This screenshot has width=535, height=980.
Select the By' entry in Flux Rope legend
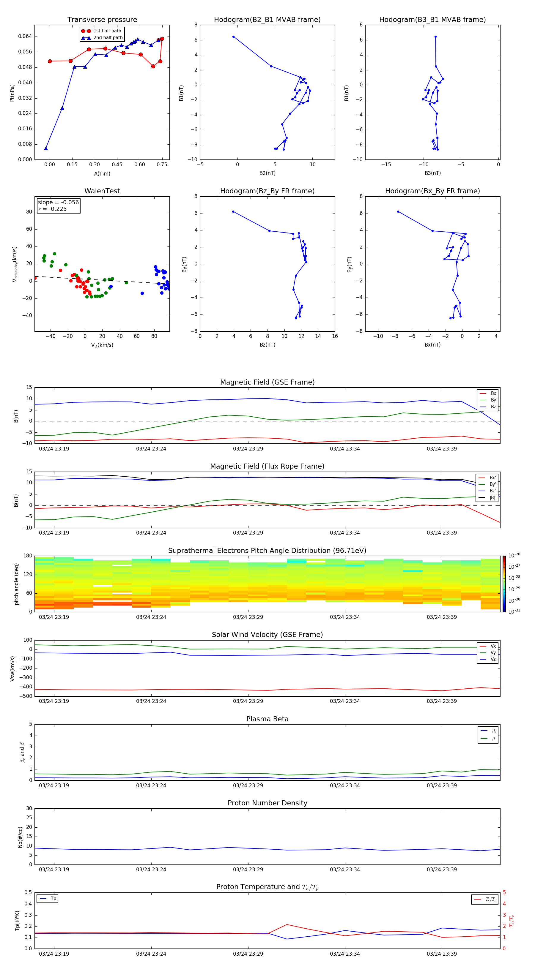click(487, 484)
